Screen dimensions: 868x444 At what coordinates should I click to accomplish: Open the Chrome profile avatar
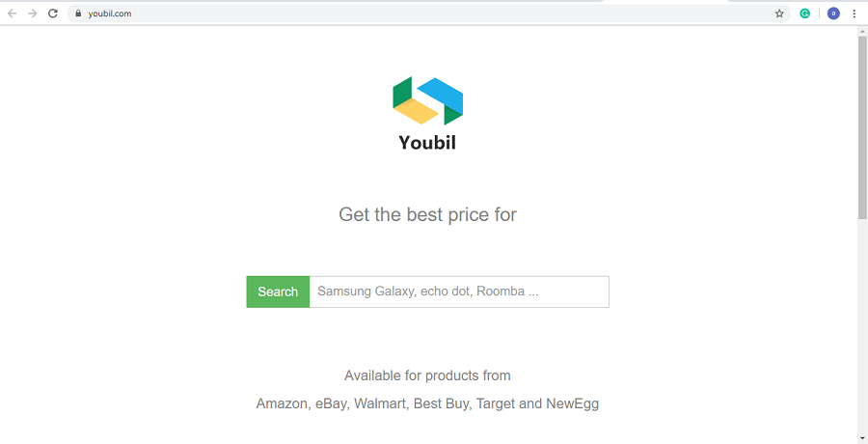tap(833, 14)
